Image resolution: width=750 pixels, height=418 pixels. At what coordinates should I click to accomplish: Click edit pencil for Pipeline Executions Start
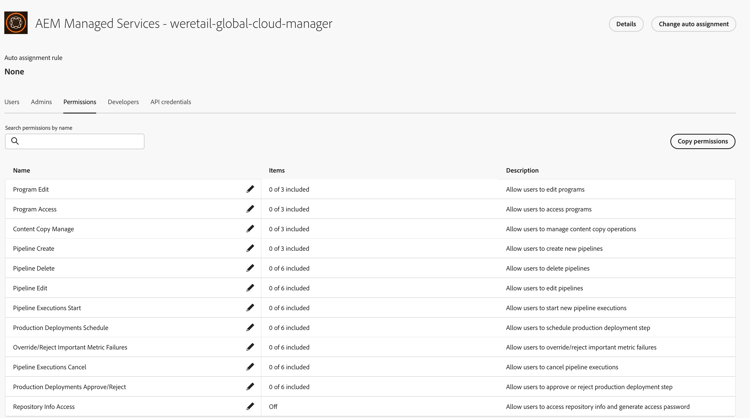[x=250, y=308]
